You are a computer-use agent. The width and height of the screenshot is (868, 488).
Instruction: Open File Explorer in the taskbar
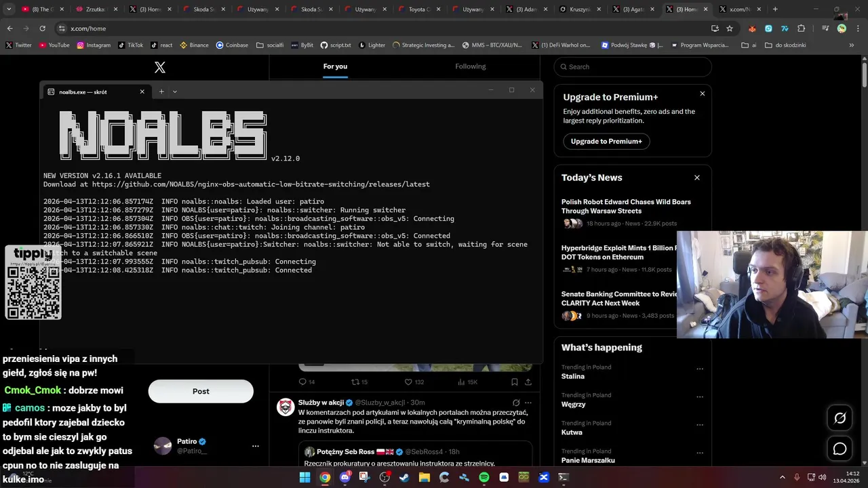(x=424, y=477)
